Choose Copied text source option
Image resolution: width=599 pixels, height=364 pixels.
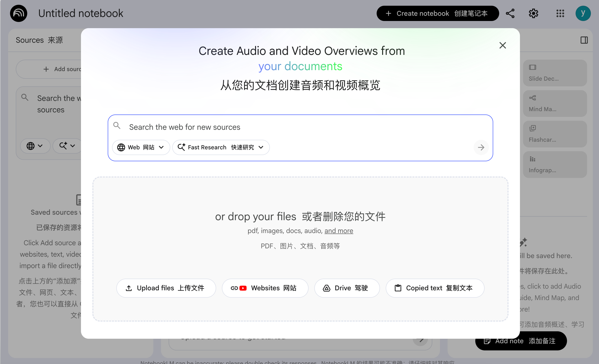[435, 288]
